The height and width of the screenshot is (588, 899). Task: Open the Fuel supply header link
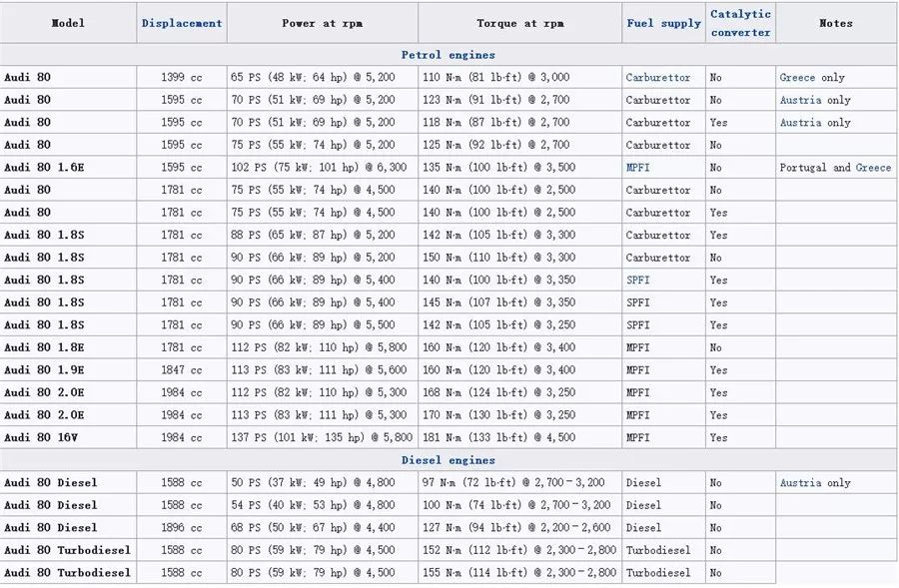point(663,24)
